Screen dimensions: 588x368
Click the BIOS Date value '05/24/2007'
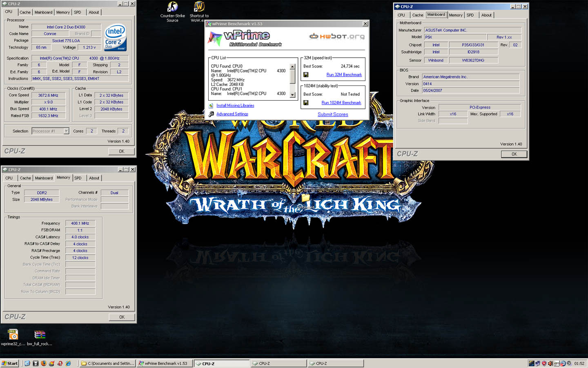[x=471, y=90]
